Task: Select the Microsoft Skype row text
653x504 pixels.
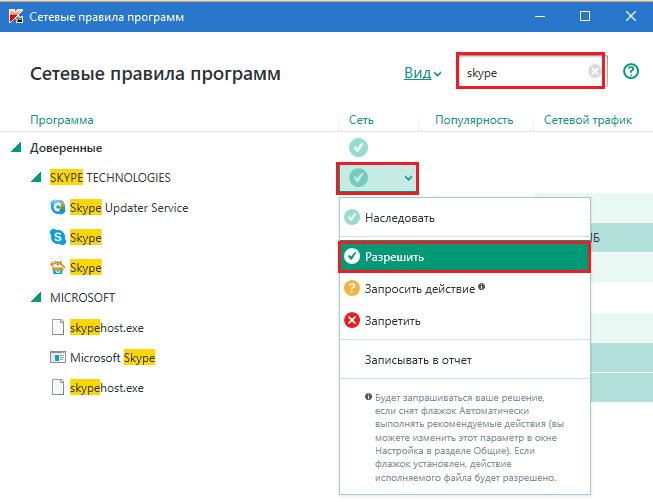Action: point(112,358)
